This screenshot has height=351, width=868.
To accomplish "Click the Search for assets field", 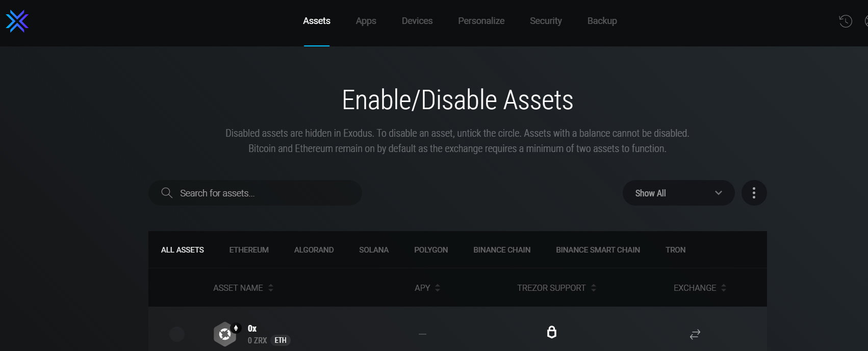I will point(255,193).
